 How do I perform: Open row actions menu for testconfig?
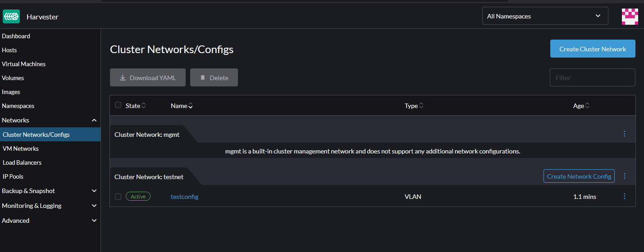(x=625, y=196)
